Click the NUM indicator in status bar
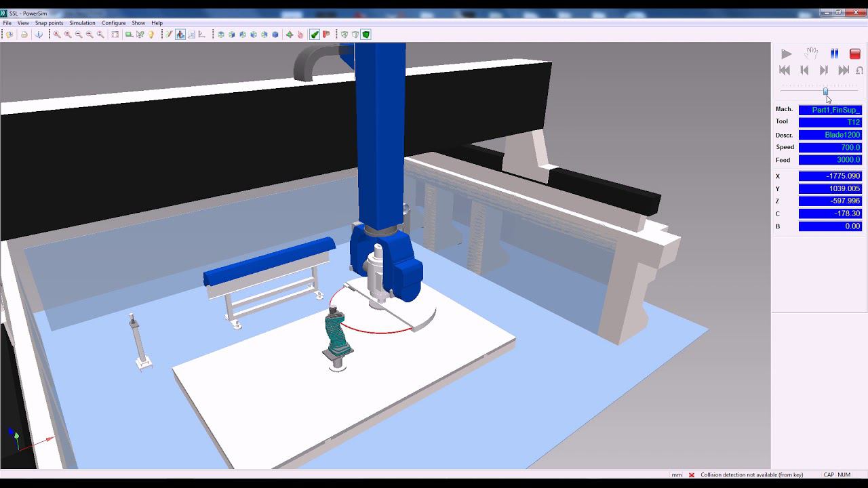The width and height of the screenshot is (868, 488). coord(844,475)
